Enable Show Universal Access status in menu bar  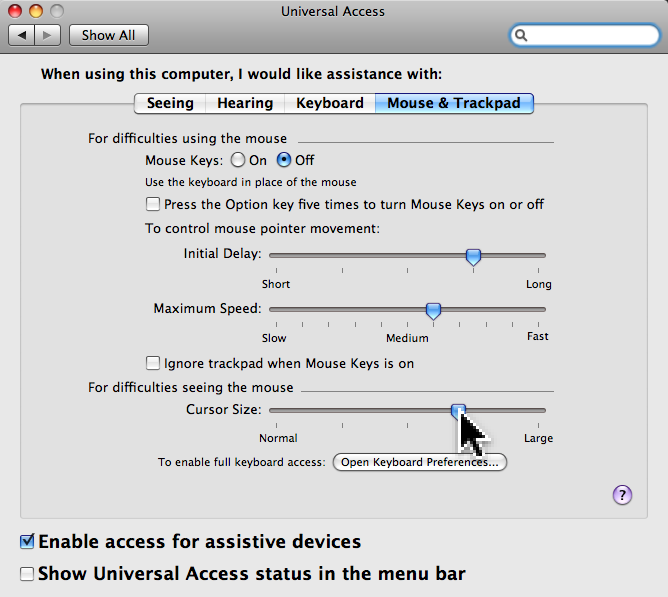[27, 574]
